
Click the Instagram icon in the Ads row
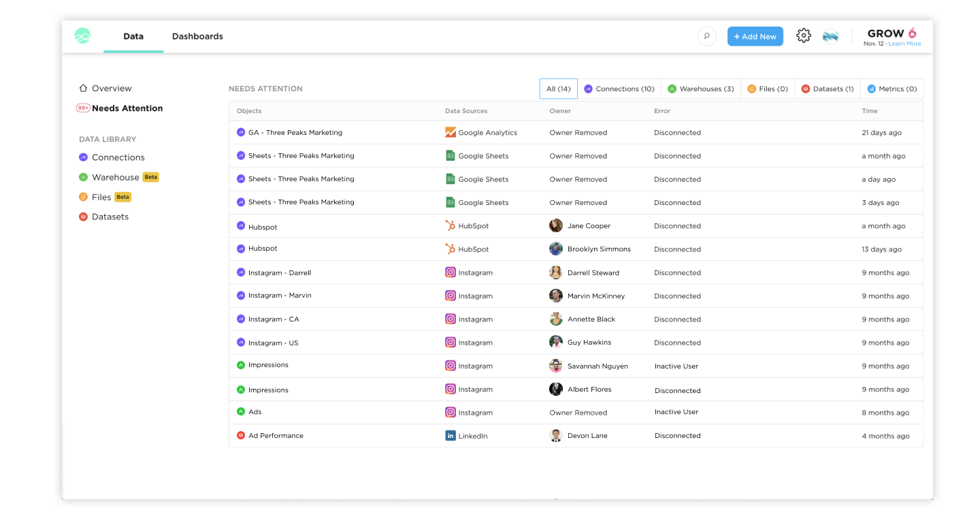(450, 413)
